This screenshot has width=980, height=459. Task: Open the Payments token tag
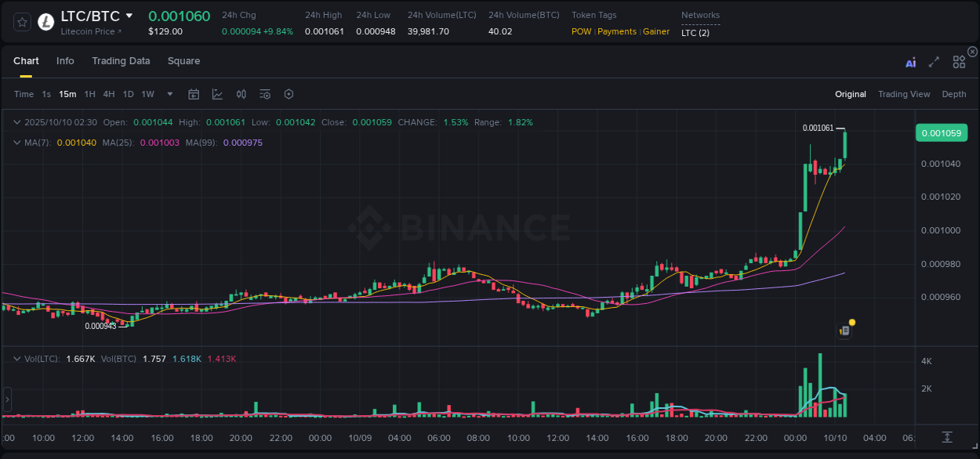pyautogui.click(x=617, y=31)
